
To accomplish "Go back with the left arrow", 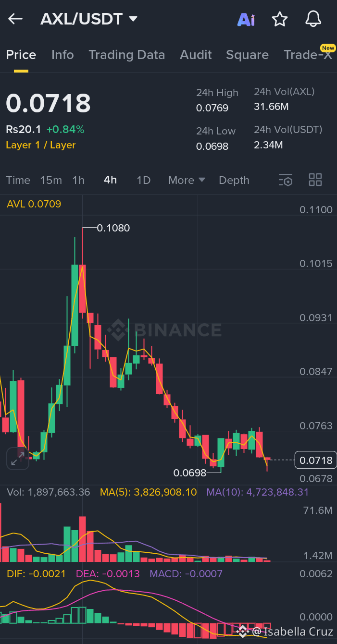I will 15,19.
